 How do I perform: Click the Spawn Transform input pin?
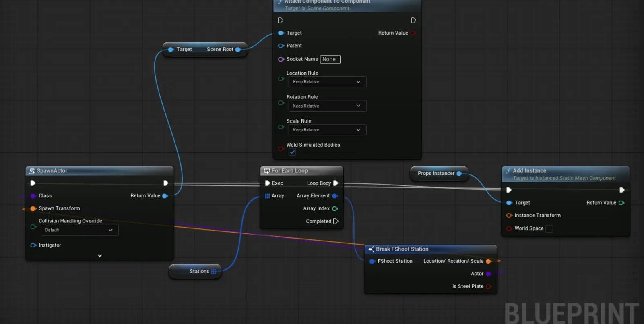point(33,208)
